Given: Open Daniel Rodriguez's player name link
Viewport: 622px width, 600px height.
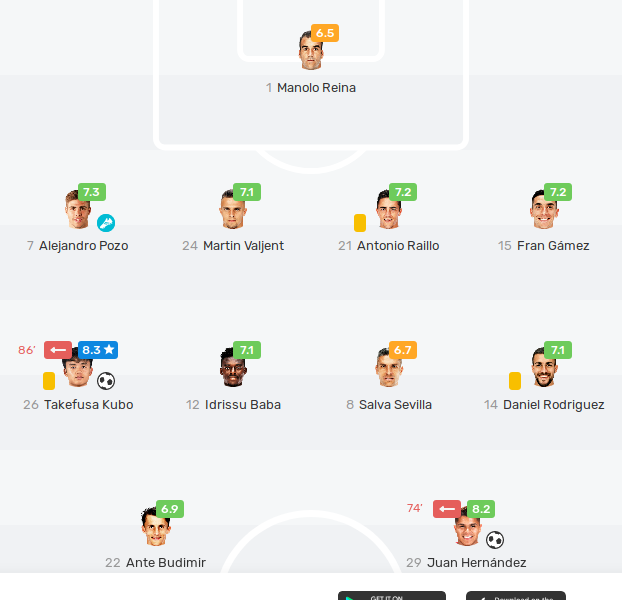Looking at the screenshot, I should [553, 405].
